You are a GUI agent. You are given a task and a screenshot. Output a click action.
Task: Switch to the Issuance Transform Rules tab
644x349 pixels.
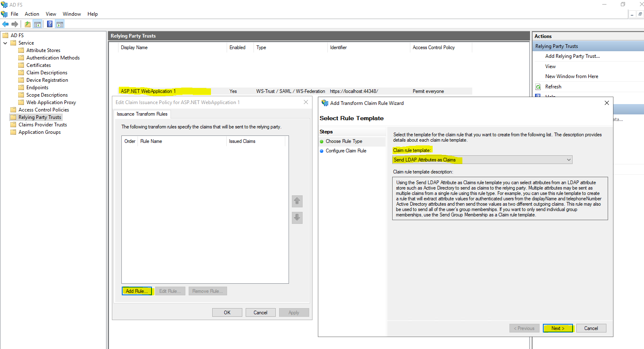142,114
